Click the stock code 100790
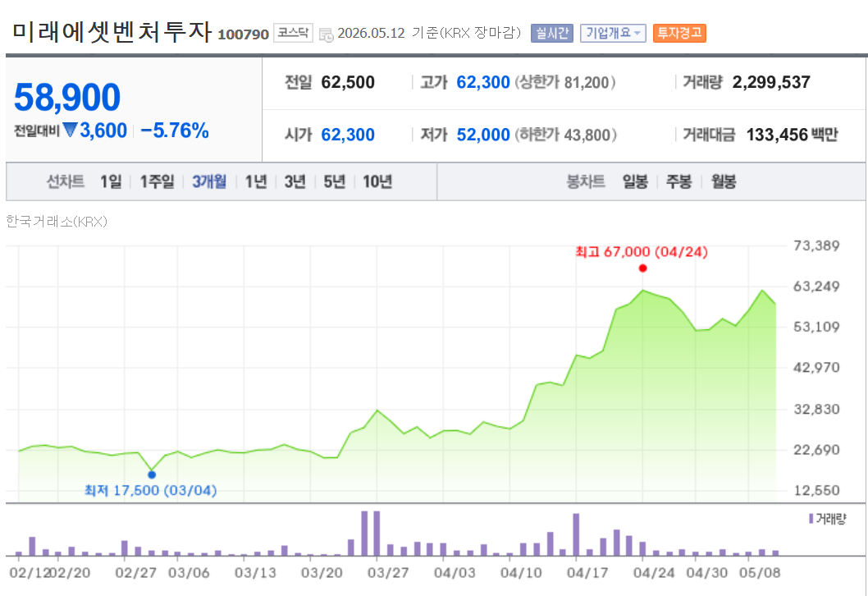Screen dimensions: 868x596 tap(243, 34)
